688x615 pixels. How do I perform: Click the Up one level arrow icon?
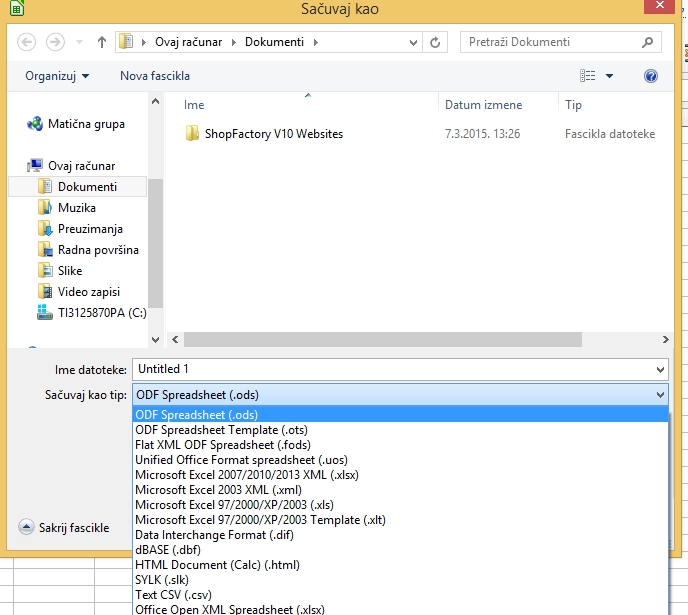coord(101,42)
